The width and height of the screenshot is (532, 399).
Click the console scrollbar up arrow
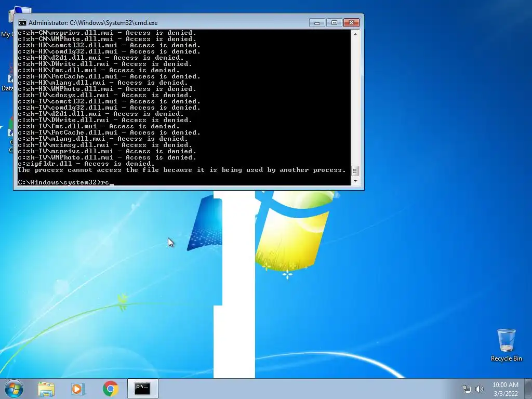pyautogui.click(x=355, y=34)
